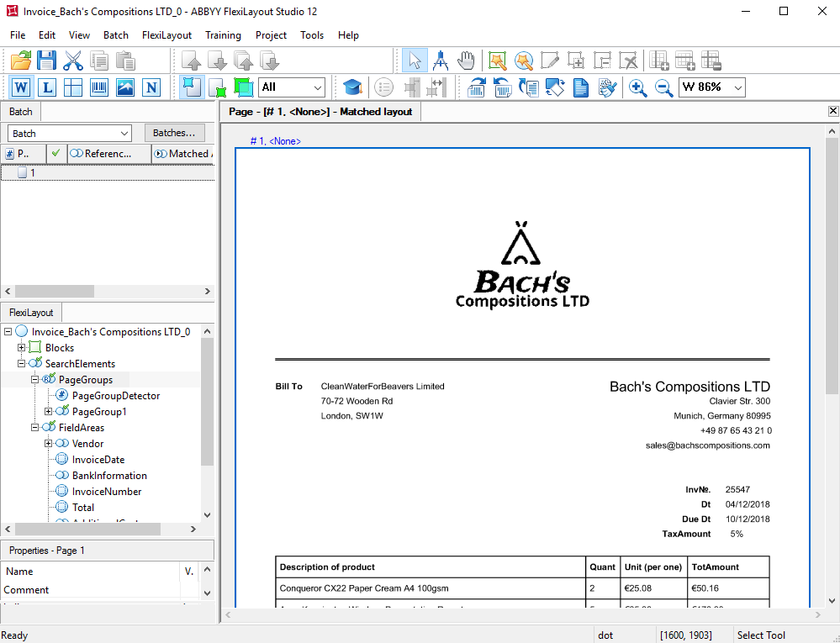Click the circular magic wand tool
Viewport: 840px width, 643px height.
point(524,61)
